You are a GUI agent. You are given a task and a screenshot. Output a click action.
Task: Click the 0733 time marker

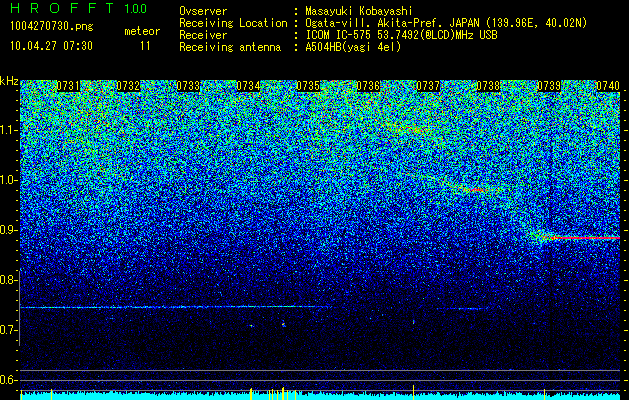(188, 86)
